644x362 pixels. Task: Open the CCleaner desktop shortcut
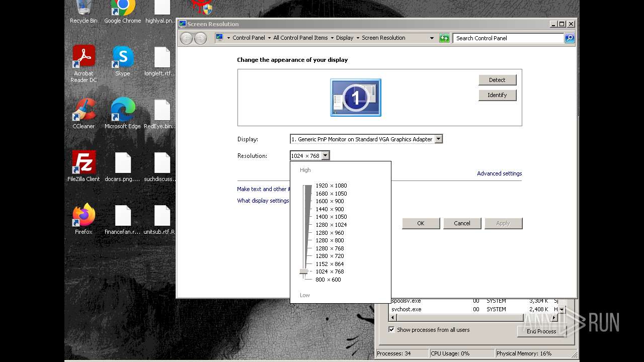click(84, 114)
